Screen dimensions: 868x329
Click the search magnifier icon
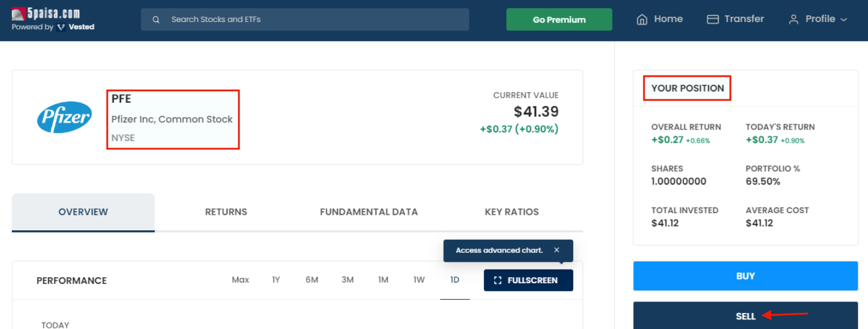point(156,20)
